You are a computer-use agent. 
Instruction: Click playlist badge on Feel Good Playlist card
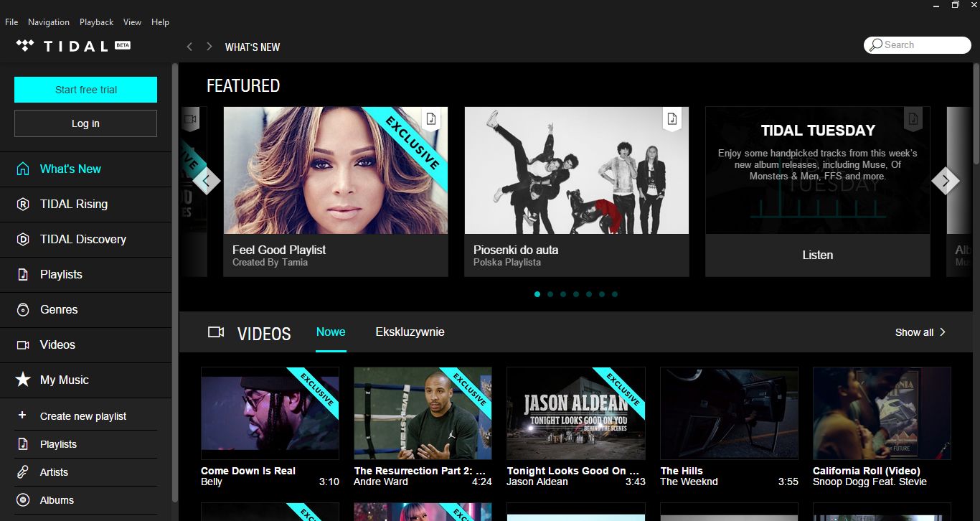430,119
